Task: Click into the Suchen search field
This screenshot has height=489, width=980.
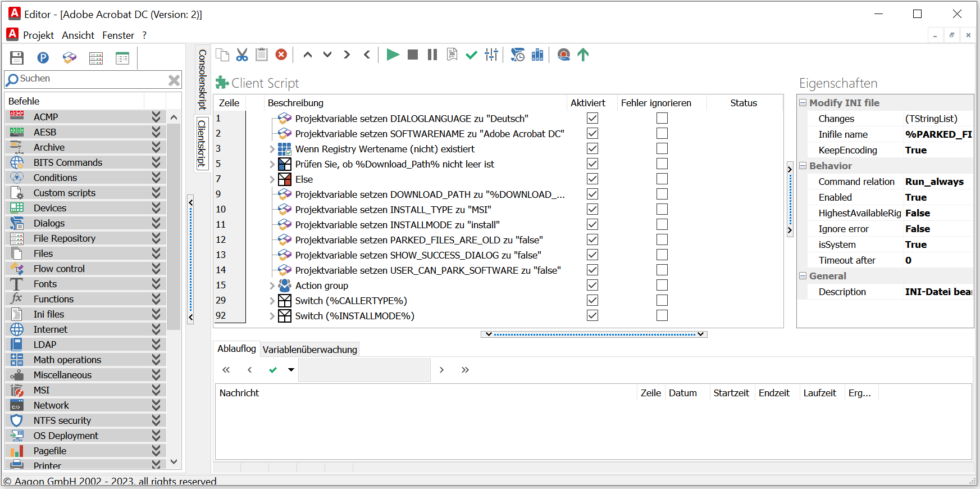Action: pyautogui.click(x=90, y=79)
